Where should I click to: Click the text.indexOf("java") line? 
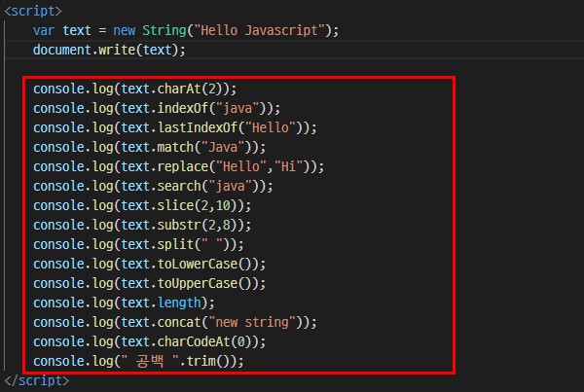(157, 108)
